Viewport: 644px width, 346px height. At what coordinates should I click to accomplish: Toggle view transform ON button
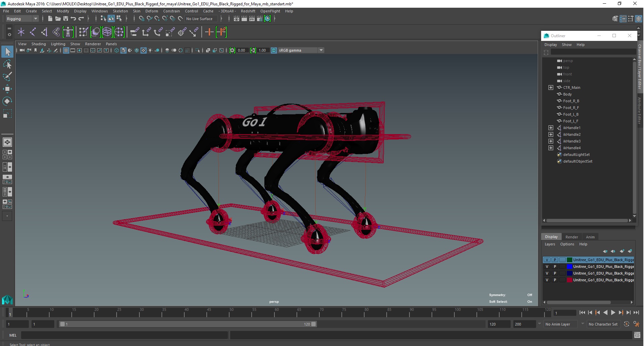[x=274, y=50]
